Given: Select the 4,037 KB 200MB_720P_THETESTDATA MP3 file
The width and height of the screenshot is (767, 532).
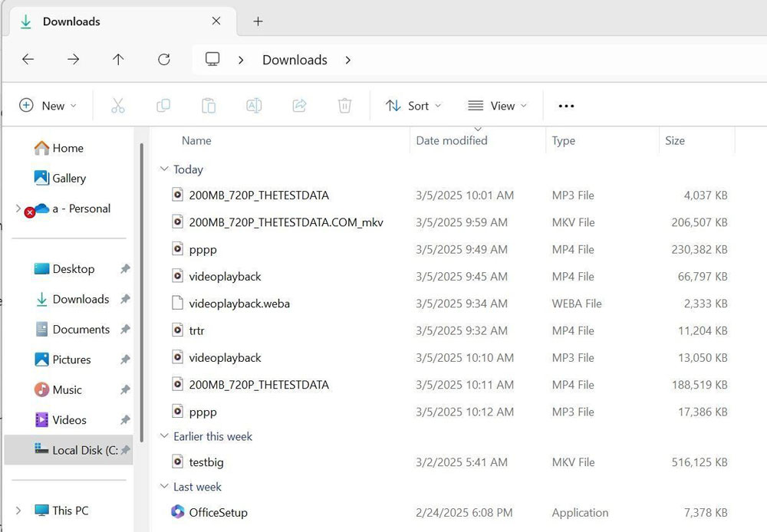Looking at the screenshot, I should click(449, 195).
